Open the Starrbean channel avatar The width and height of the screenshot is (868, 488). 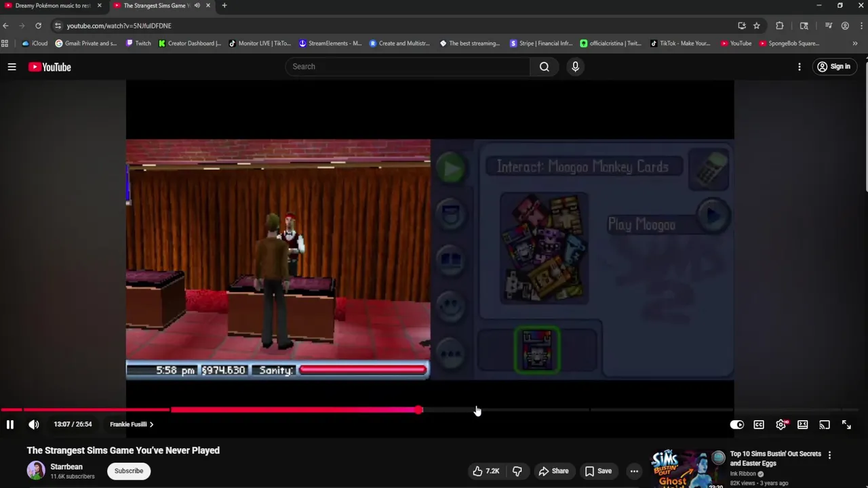point(36,470)
